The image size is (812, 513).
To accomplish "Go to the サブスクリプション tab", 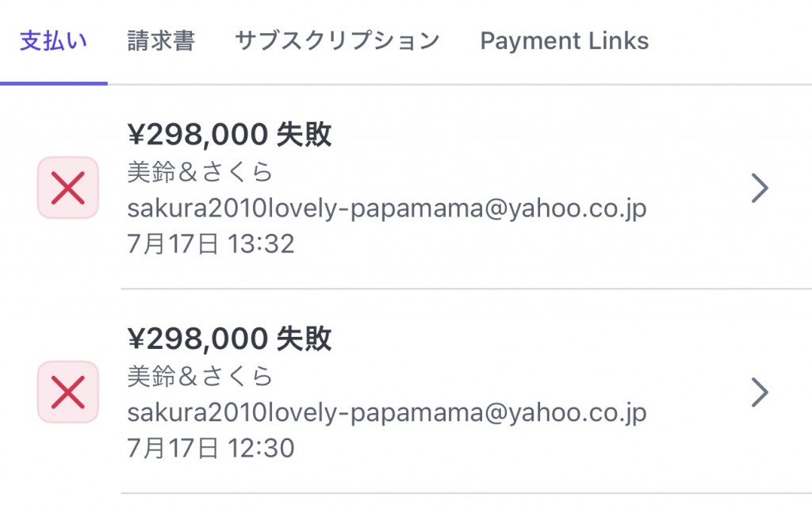I will [x=337, y=41].
